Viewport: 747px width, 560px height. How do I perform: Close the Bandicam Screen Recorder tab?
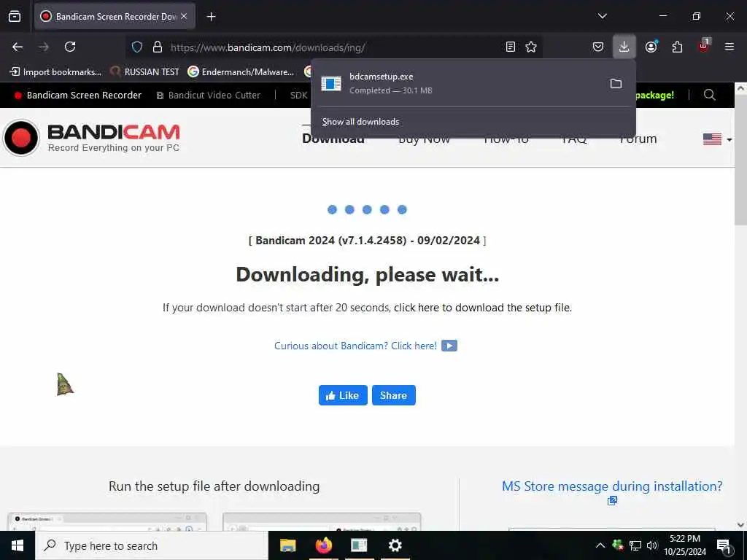[184, 16]
